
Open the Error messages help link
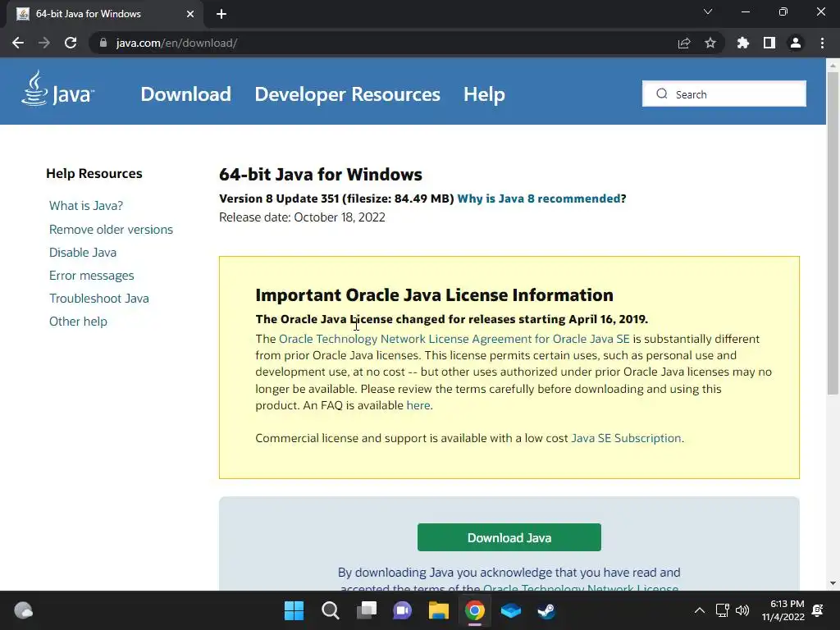tap(92, 276)
